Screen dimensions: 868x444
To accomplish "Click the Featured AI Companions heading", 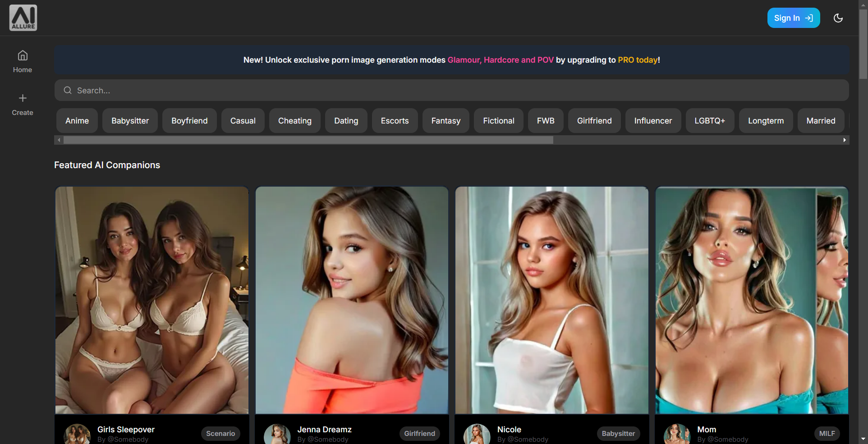I will pyautogui.click(x=107, y=165).
